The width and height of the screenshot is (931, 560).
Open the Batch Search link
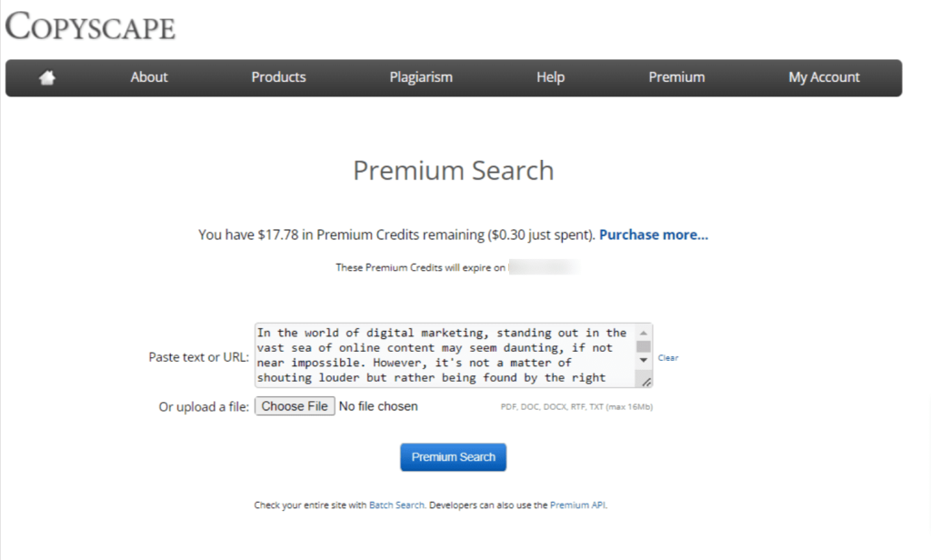pos(396,505)
